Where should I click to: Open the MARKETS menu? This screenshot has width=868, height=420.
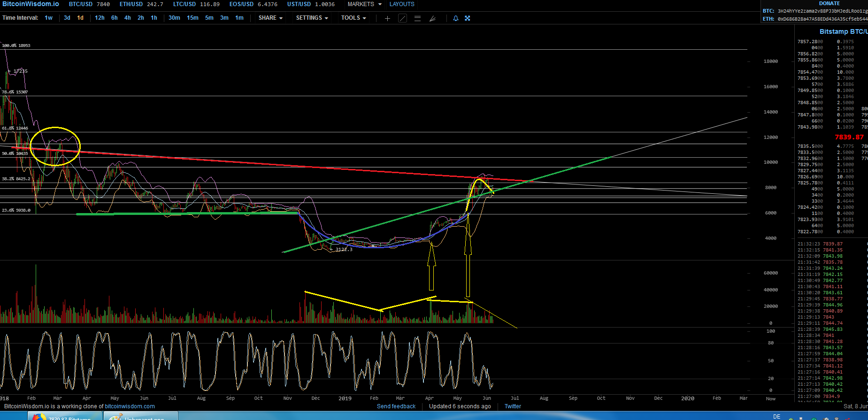364,4
